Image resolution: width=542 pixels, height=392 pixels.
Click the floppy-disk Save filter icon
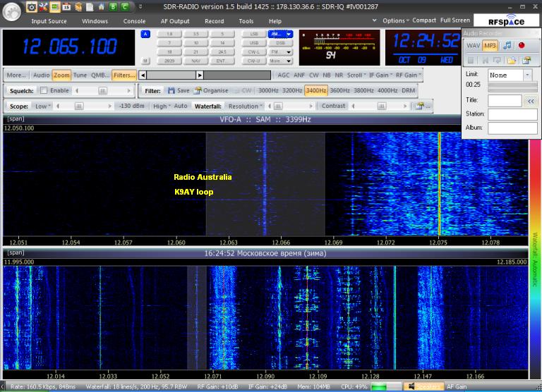tap(171, 90)
